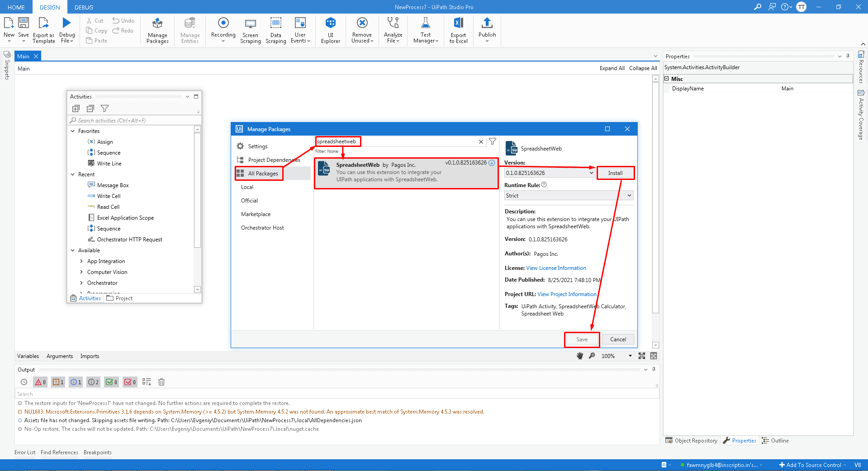Click Cancel in Manage Packages dialog

pyautogui.click(x=618, y=339)
